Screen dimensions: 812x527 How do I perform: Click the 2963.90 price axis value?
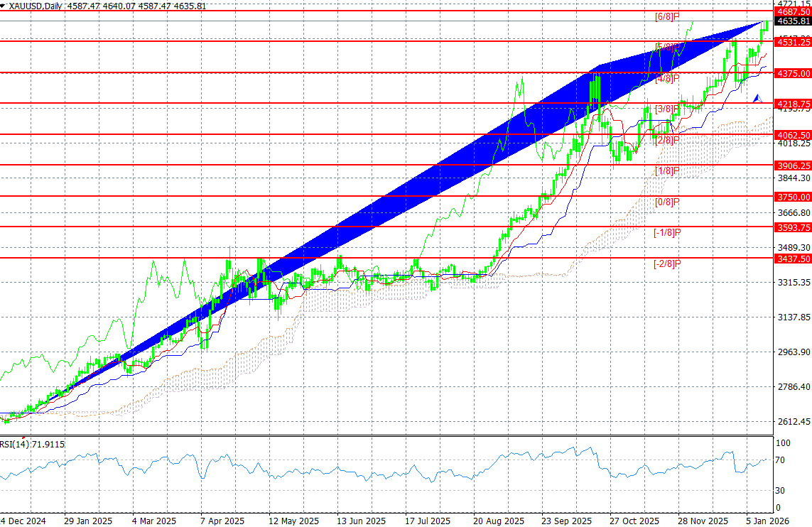tap(794, 352)
